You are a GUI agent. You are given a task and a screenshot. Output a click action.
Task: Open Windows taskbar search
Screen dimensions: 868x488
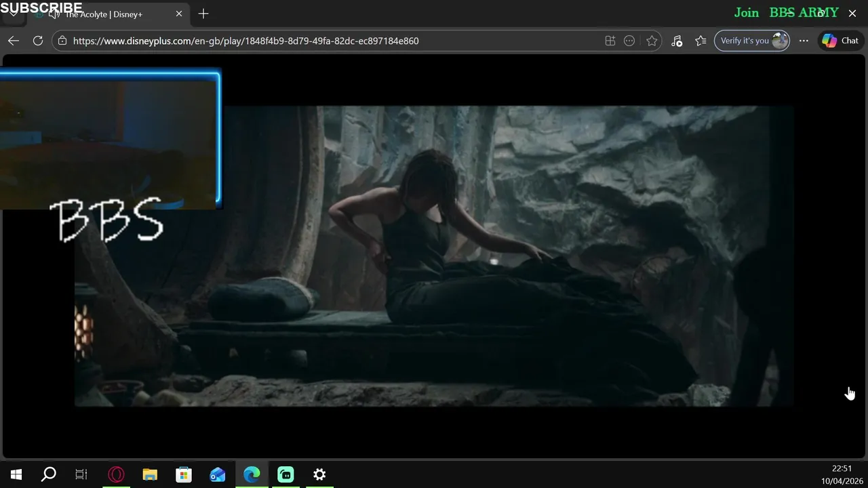click(49, 474)
